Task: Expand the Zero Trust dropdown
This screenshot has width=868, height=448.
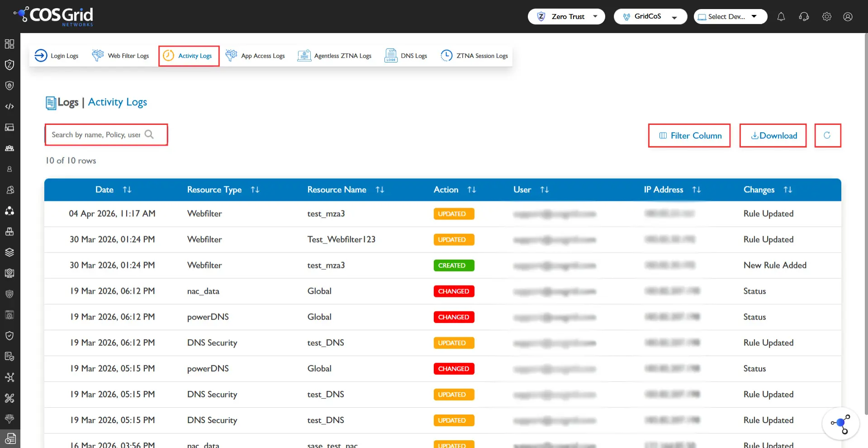Action: (x=566, y=17)
